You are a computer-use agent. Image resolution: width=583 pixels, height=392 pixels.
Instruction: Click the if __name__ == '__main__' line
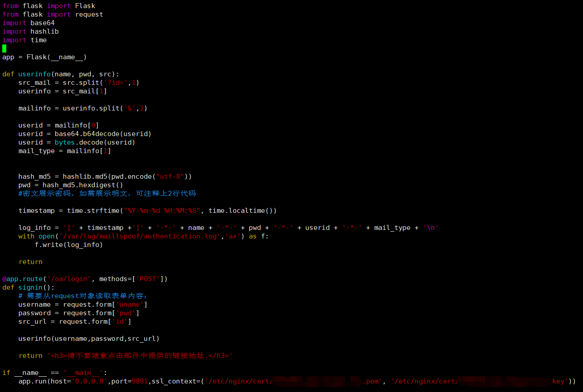tap(55, 373)
